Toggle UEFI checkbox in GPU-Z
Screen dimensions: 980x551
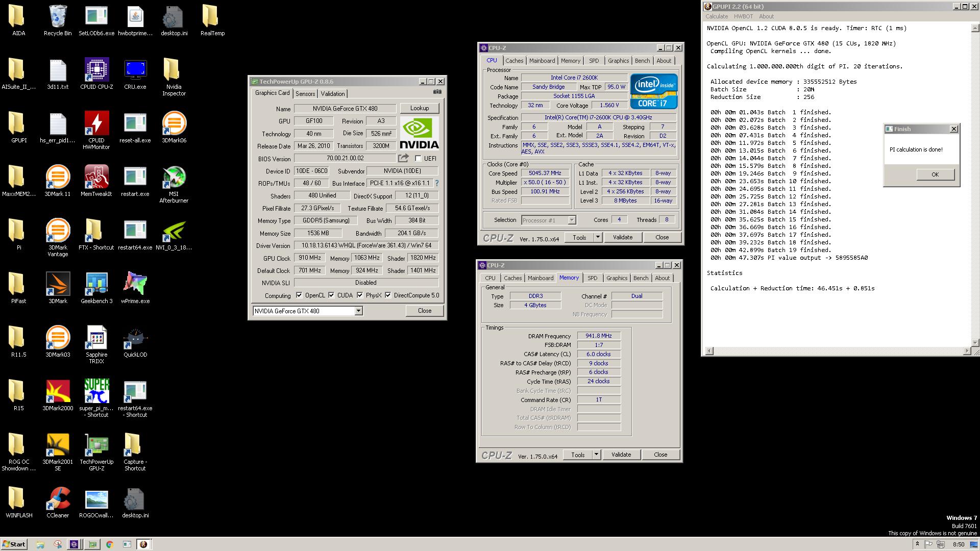418,159
